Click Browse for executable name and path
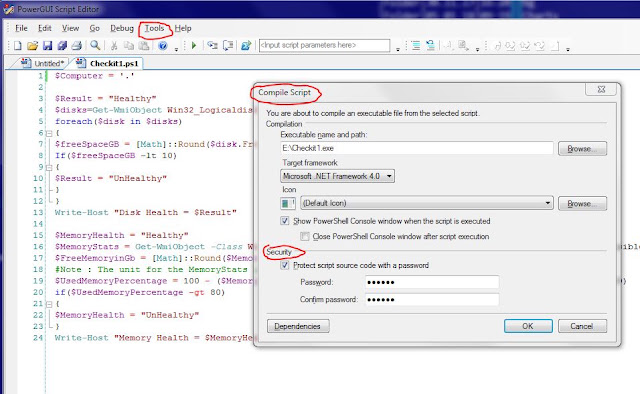 point(582,149)
